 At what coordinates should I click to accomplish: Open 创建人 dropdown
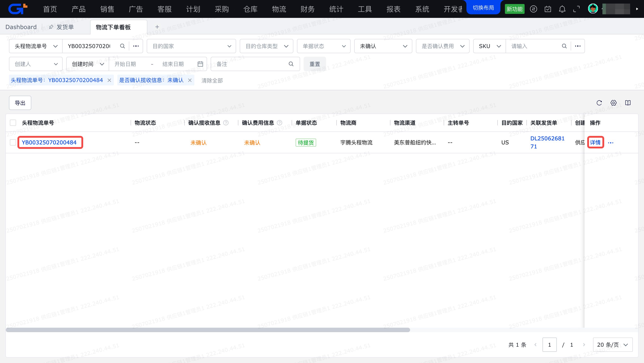(x=36, y=64)
